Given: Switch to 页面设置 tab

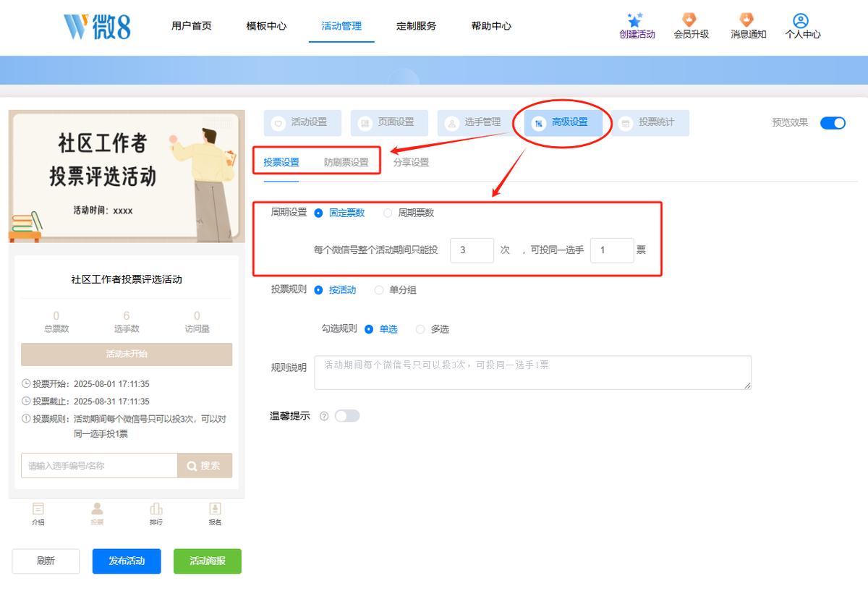Looking at the screenshot, I should [x=389, y=123].
